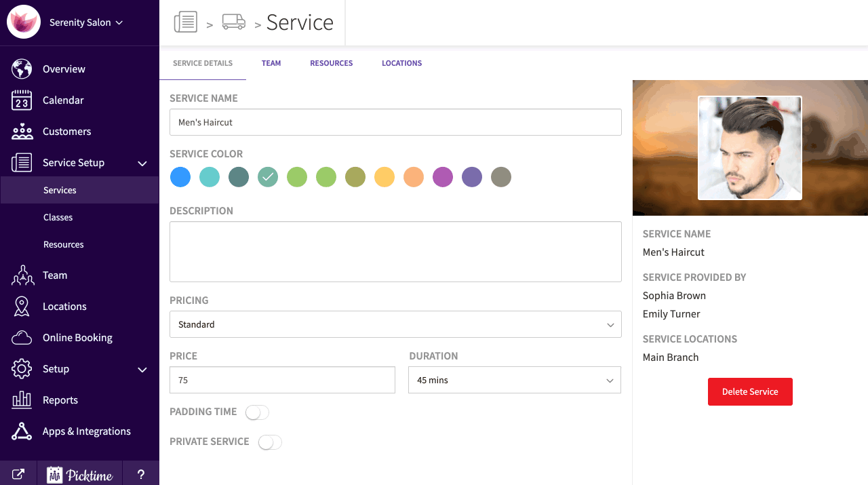Open the Pricing dropdown set to Standard
The width and height of the screenshot is (868, 485).
(395, 325)
